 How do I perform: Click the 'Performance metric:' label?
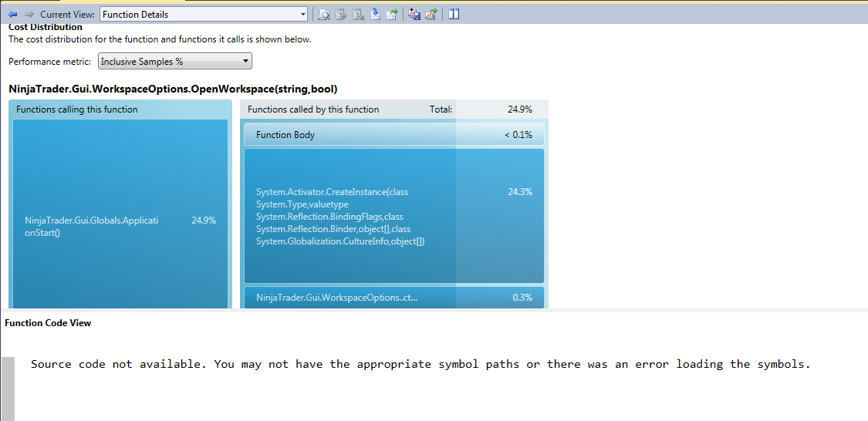pyautogui.click(x=50, y=62)
